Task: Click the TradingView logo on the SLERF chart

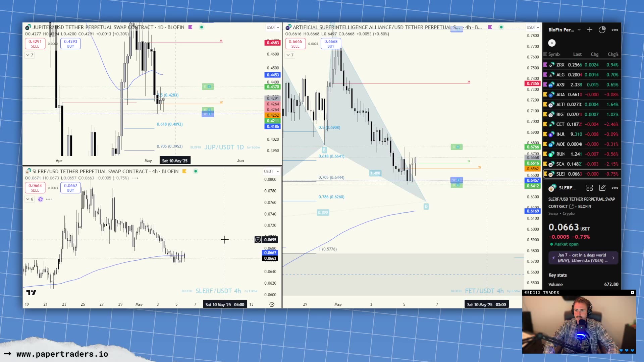Action: point(31,293)
